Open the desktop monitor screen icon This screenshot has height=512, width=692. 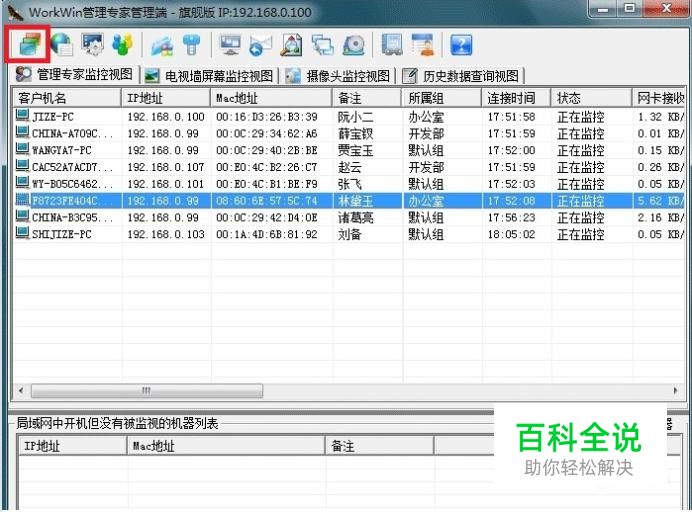[230, 45]
